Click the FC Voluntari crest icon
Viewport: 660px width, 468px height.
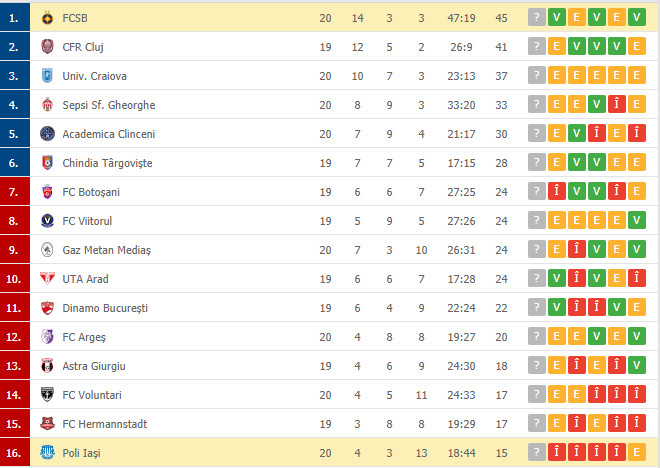(48, 395)
